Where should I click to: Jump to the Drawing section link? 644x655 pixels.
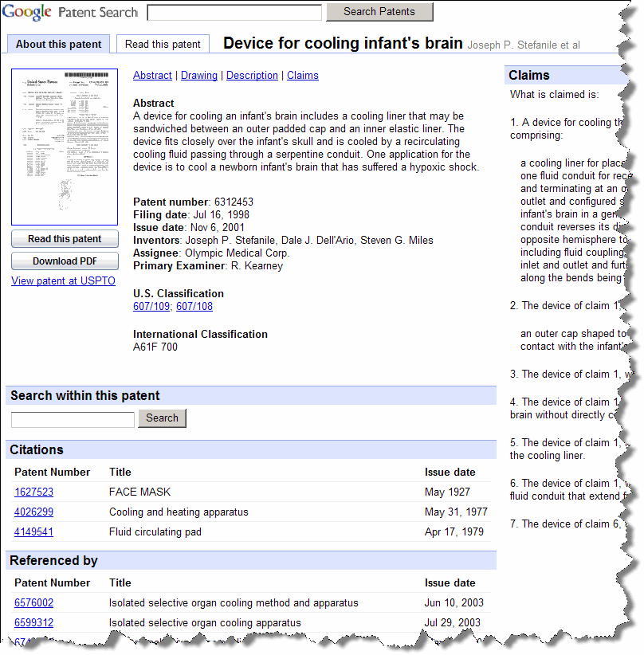point(199,75)
